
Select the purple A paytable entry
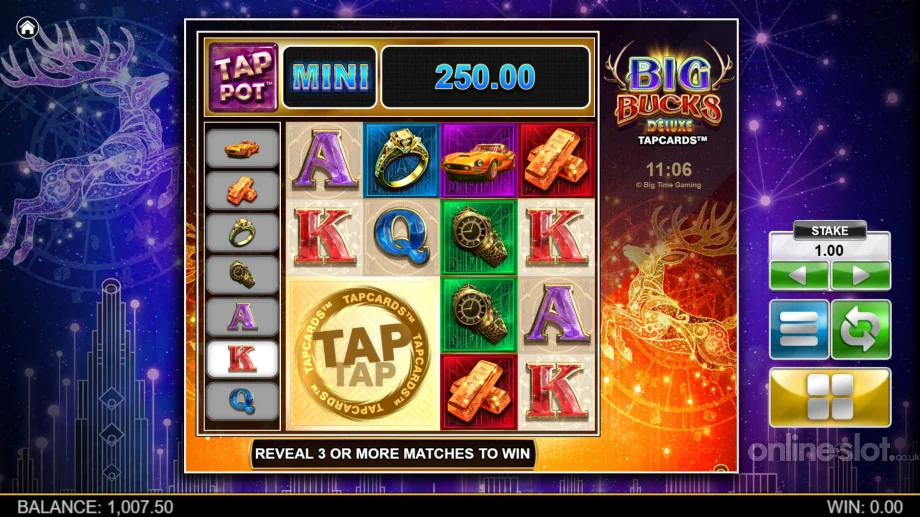click(x=242, y=317)
